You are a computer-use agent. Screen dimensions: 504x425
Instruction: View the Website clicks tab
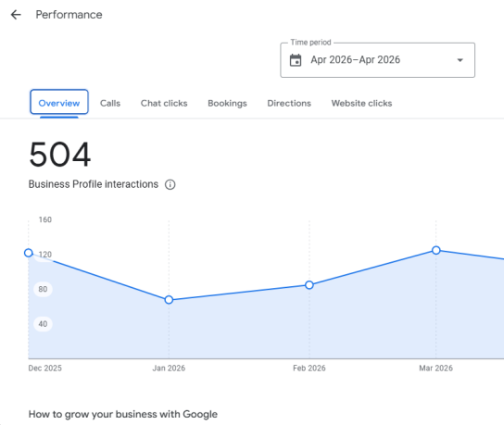361,103
